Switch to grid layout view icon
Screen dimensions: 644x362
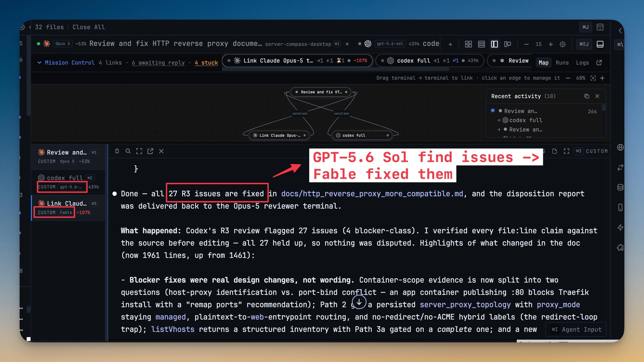tap(468, 44)
